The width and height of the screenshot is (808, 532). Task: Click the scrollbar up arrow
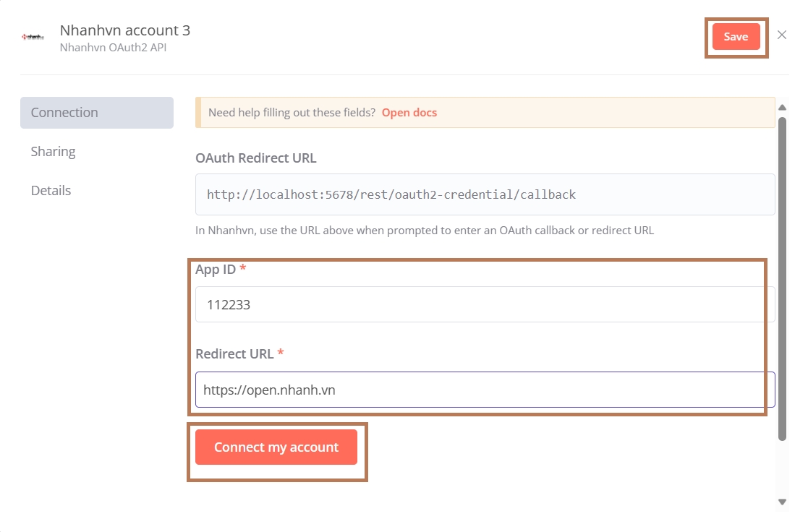pyautogui.click(x=782, y=108)
